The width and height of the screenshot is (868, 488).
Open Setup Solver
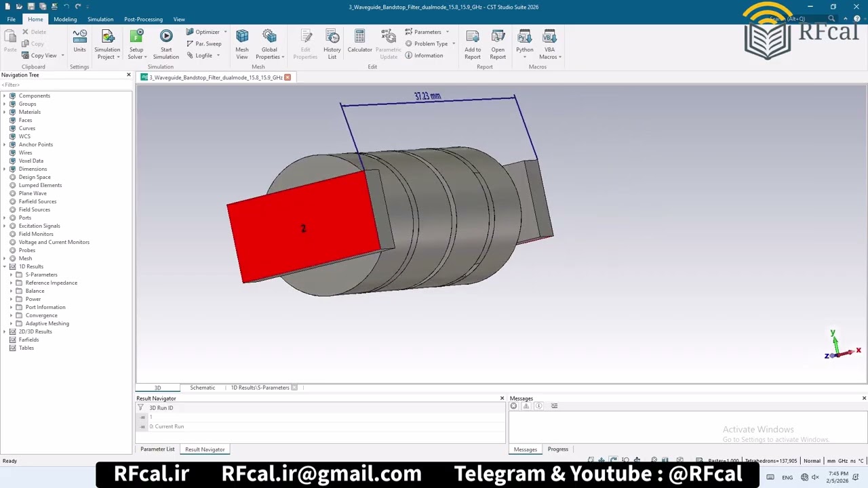(x=136, y=45)
